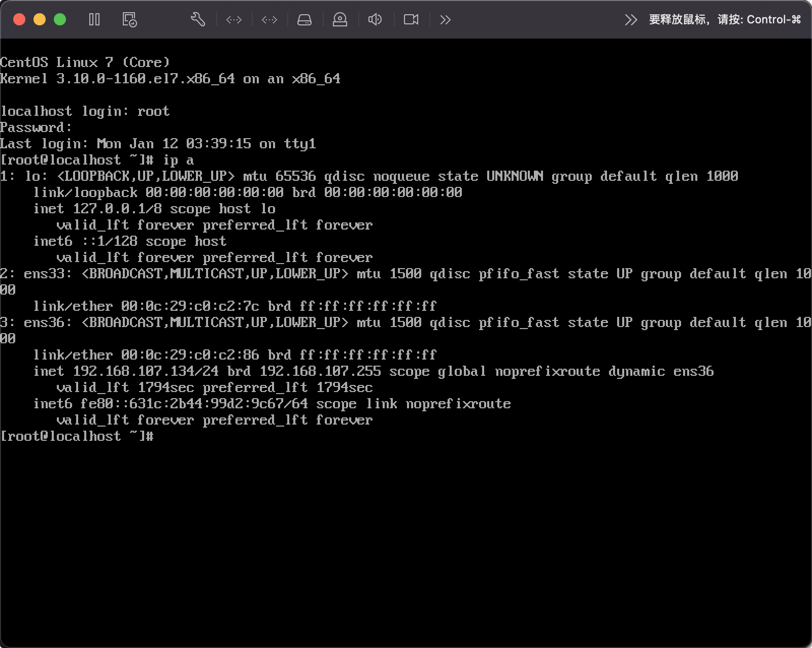This screenshot has width=812, height=648.
Task: Pause the virtual machine
Action: [x=94, y=20]
